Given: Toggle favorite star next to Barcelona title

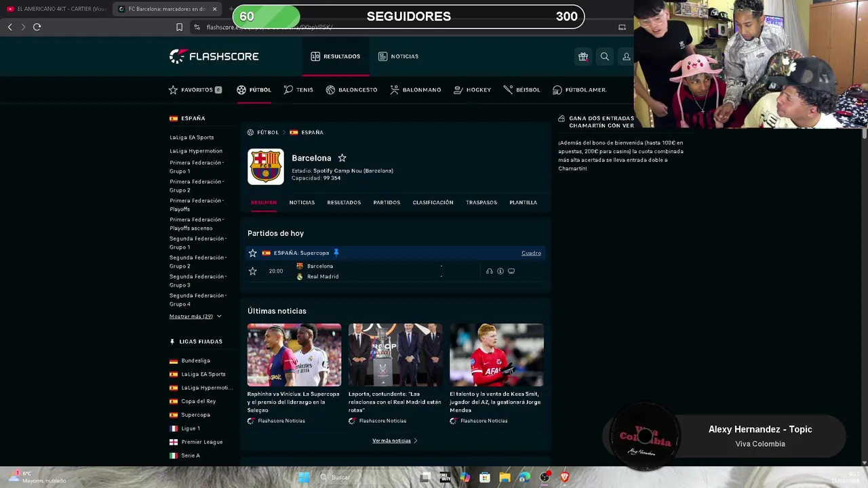Looking at the screenshot, I should click(342, 158).
